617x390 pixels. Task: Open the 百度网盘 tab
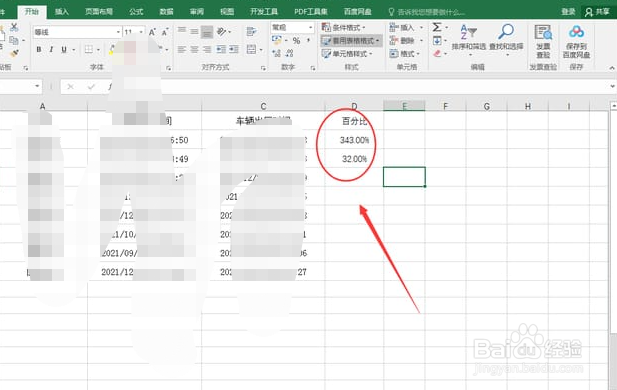pos(358,12)
